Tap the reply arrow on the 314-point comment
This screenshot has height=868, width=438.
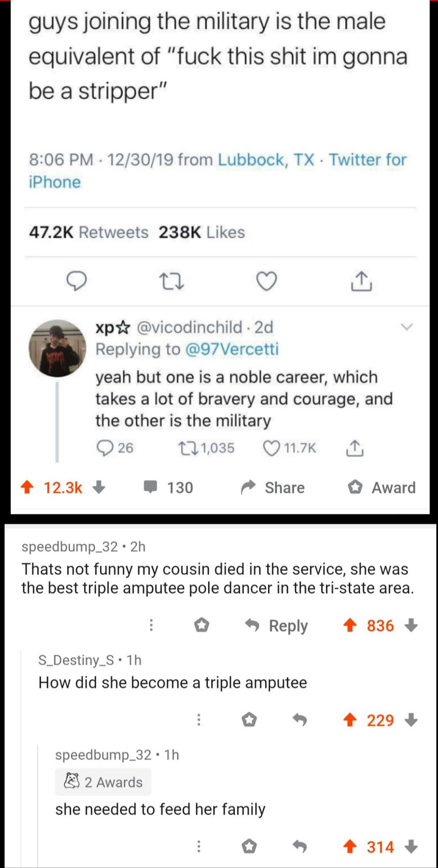coord(300,847)
